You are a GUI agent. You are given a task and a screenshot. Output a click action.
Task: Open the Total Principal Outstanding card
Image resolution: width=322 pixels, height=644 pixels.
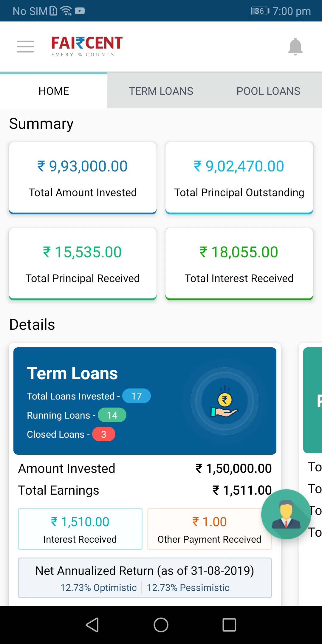click(239, 178)
